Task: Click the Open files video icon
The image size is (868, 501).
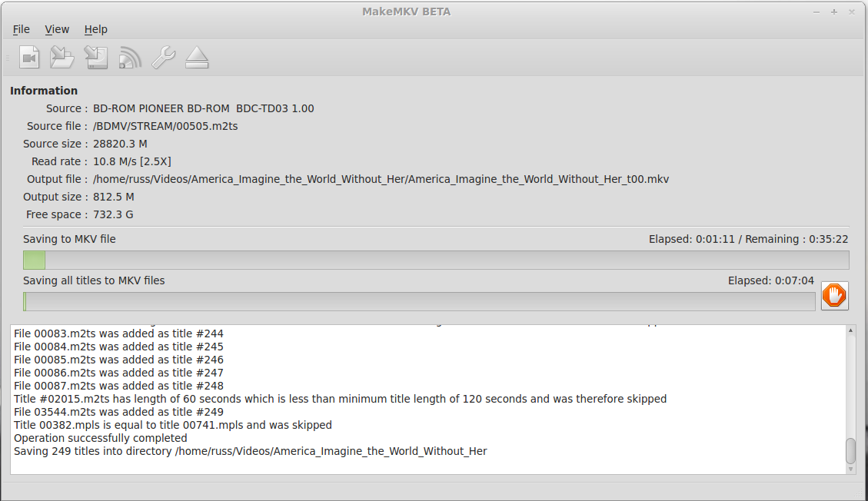Action: [x=29, y=57]
